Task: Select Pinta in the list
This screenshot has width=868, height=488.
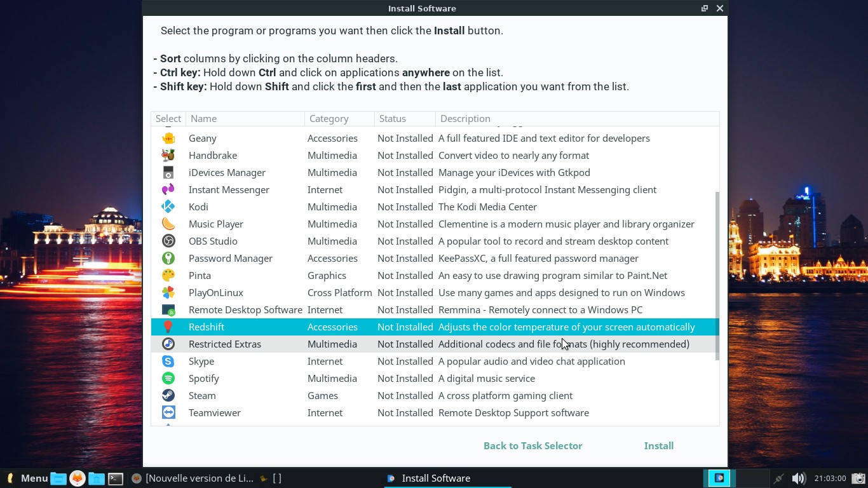Action: tap(200, 276)
